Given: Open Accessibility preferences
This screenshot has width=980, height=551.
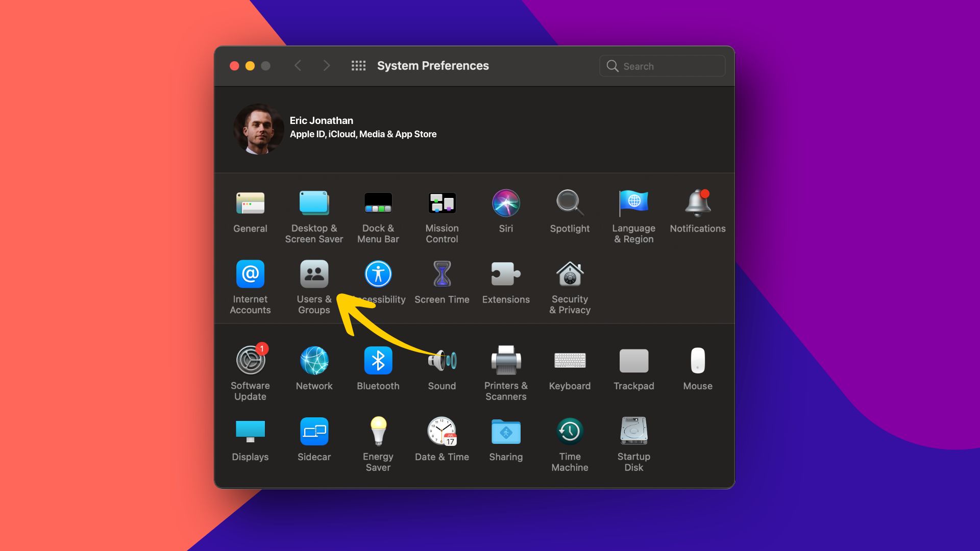Looking at the screenshot, I should 378,273.
